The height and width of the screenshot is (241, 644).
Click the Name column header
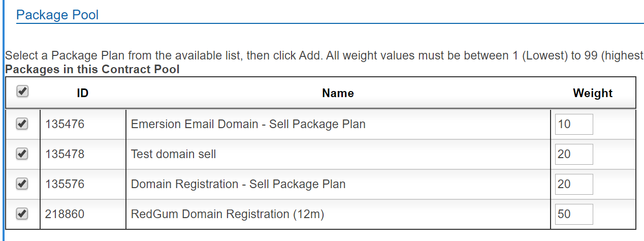pyautogui.click(x=338, y=93)
